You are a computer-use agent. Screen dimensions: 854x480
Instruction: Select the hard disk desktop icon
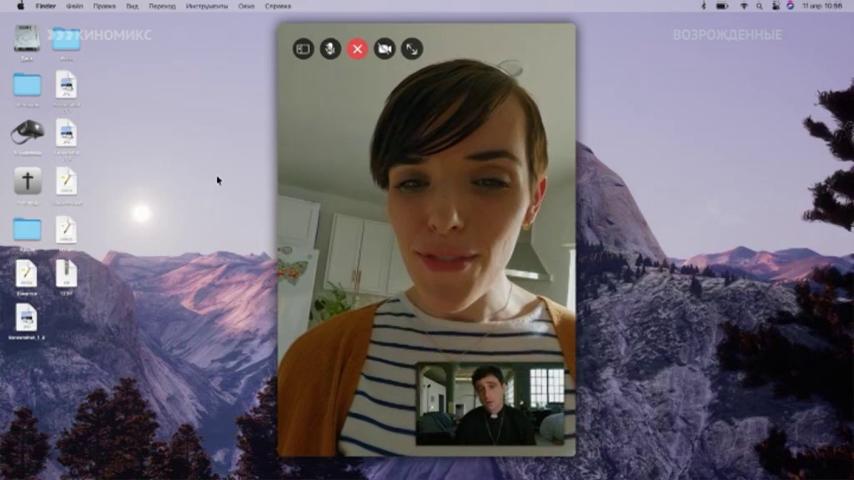click(x=26, y=39)
